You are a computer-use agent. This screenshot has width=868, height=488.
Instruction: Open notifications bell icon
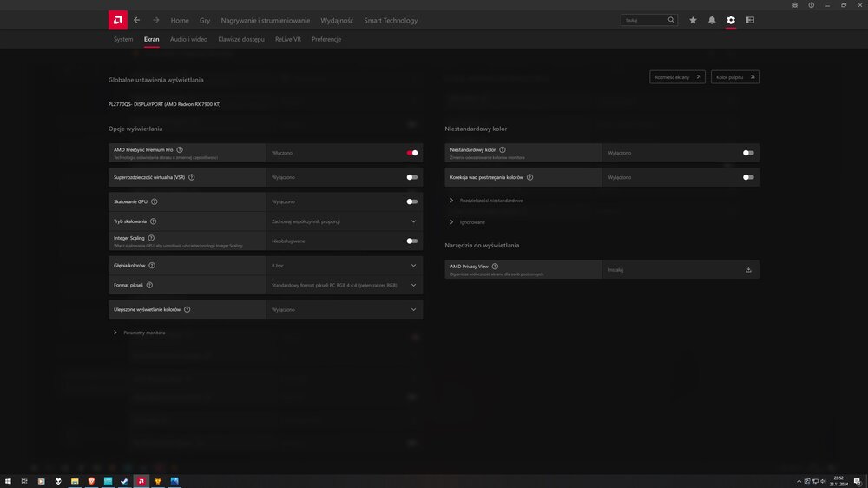tap(712, 20)
